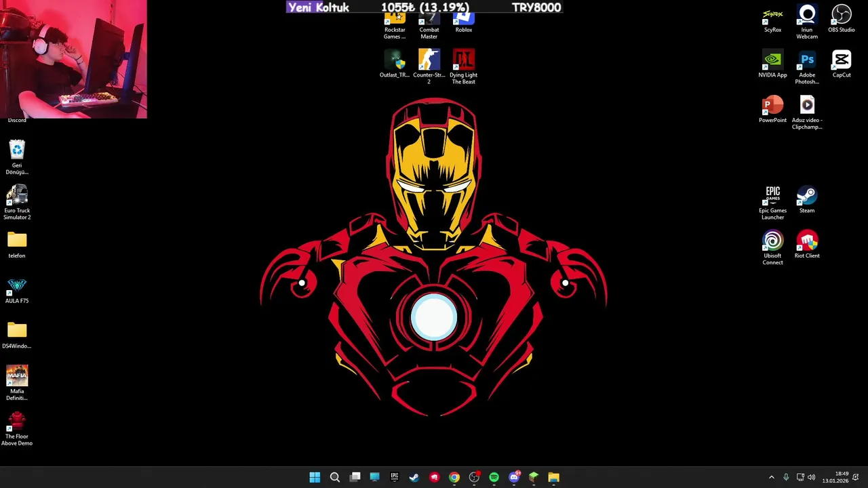Select the CapCut desktop icon
The height and width of the screenshot is (488, 868).
(842, 64)
